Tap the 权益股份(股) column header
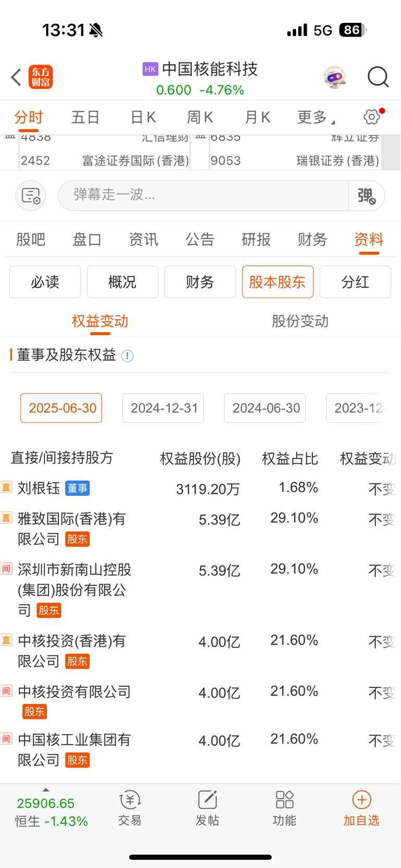Image resolution: width=401 pixels, height=868 pixels. tap(200, 458)
